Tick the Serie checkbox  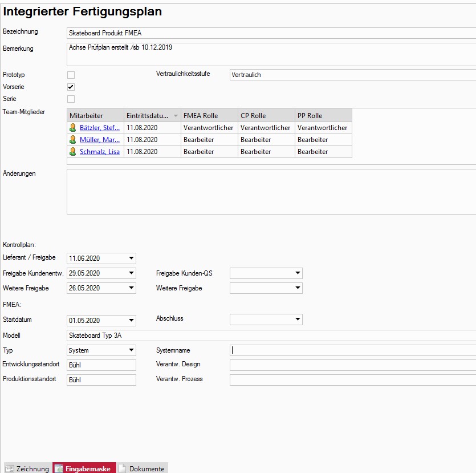tap(71, 99)
